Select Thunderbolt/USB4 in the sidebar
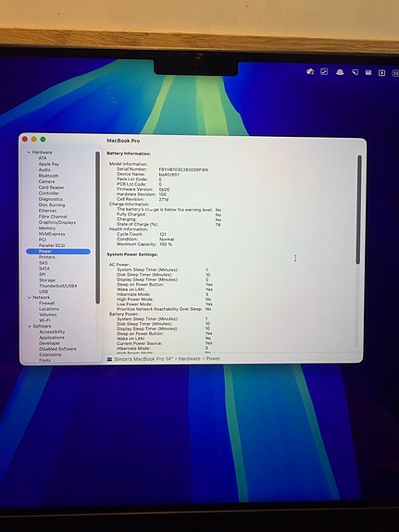This screenshot has width=399, height=532. coord(58,286)
